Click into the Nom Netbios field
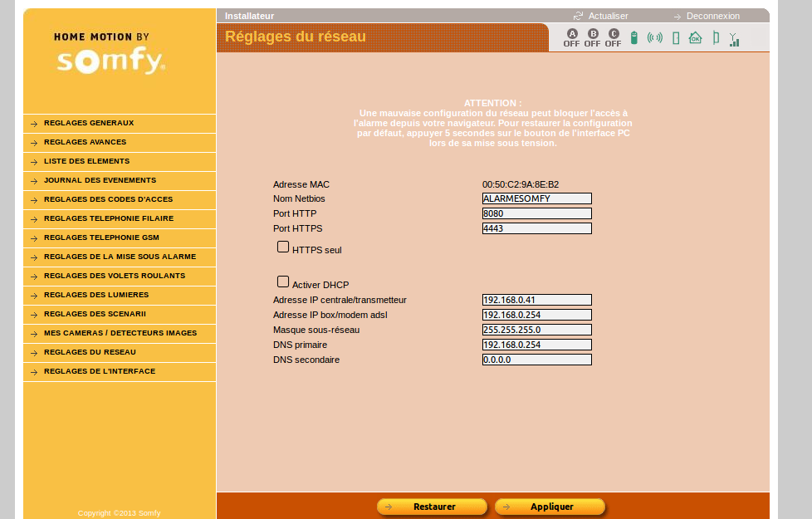 pyautogui.click(x=536, y=198)
